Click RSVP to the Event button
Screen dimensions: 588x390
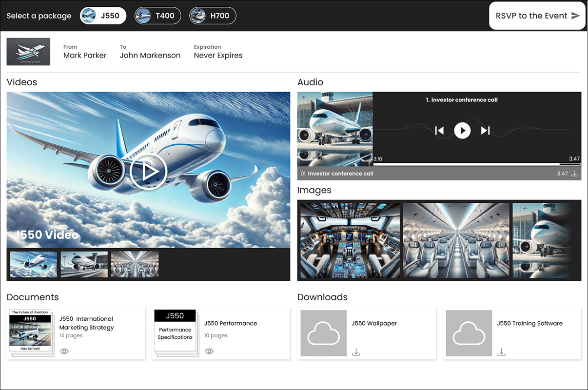537,16
